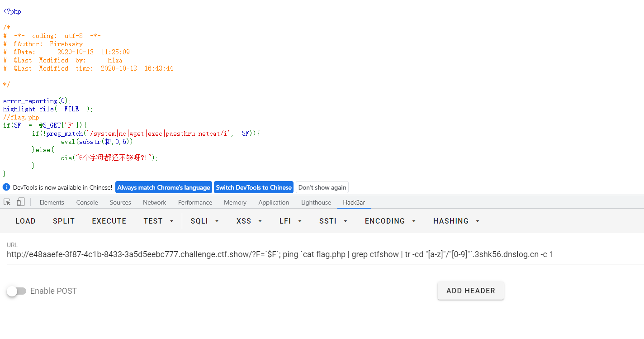Click the //flag.php comment line

coord(21,117)
